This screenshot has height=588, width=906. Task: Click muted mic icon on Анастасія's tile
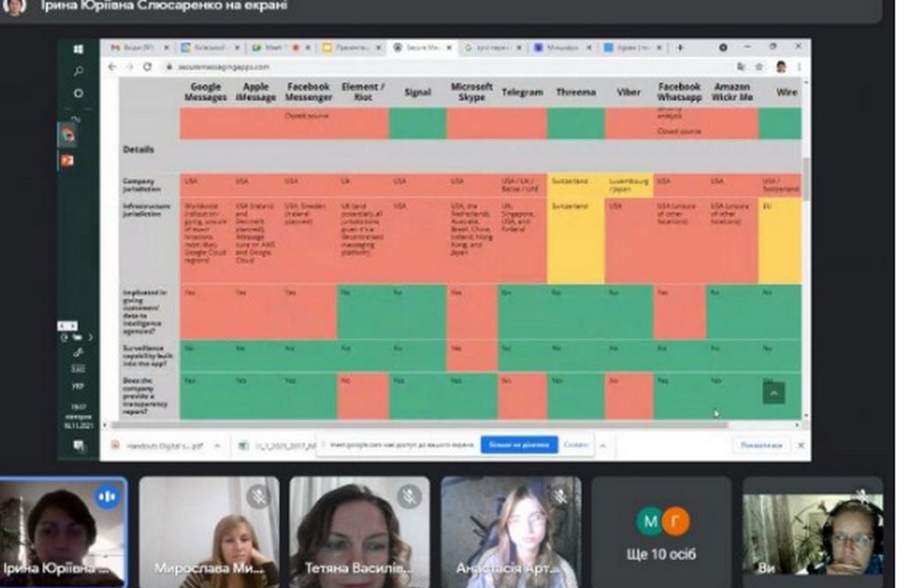coord(560,497)
